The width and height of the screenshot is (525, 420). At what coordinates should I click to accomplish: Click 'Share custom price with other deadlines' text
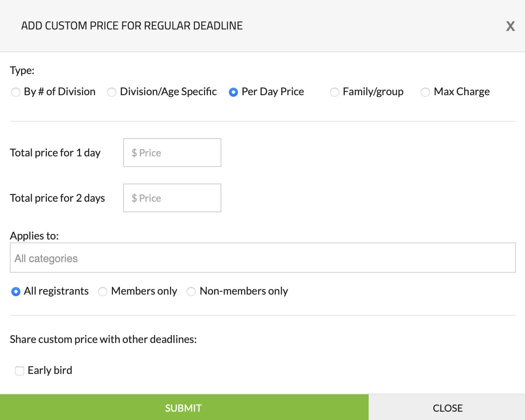(x=103, y=339)
